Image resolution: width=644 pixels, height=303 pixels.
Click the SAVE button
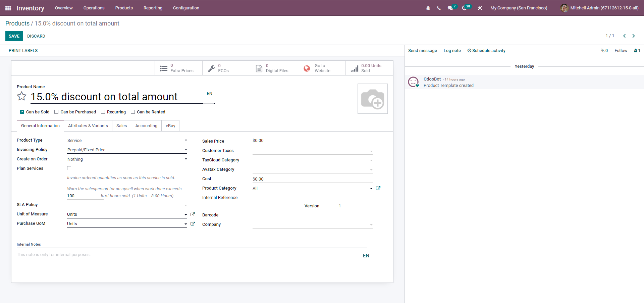[x=14, y=36]
